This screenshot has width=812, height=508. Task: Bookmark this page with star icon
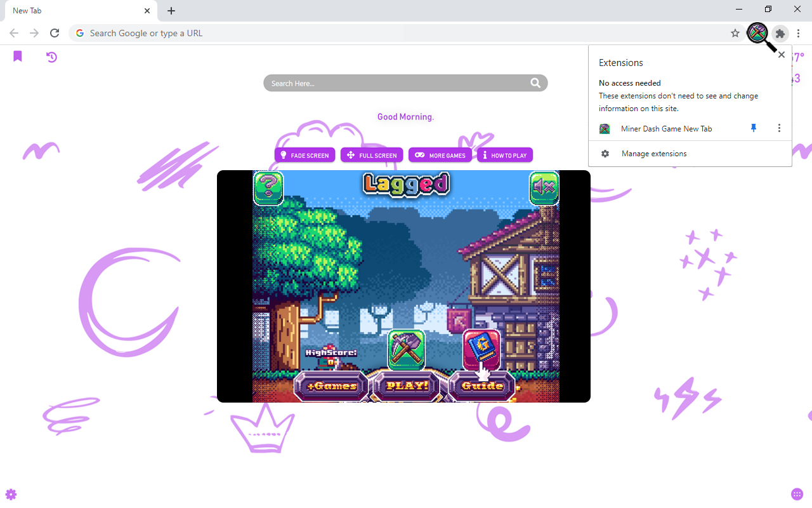coord(735,33)
